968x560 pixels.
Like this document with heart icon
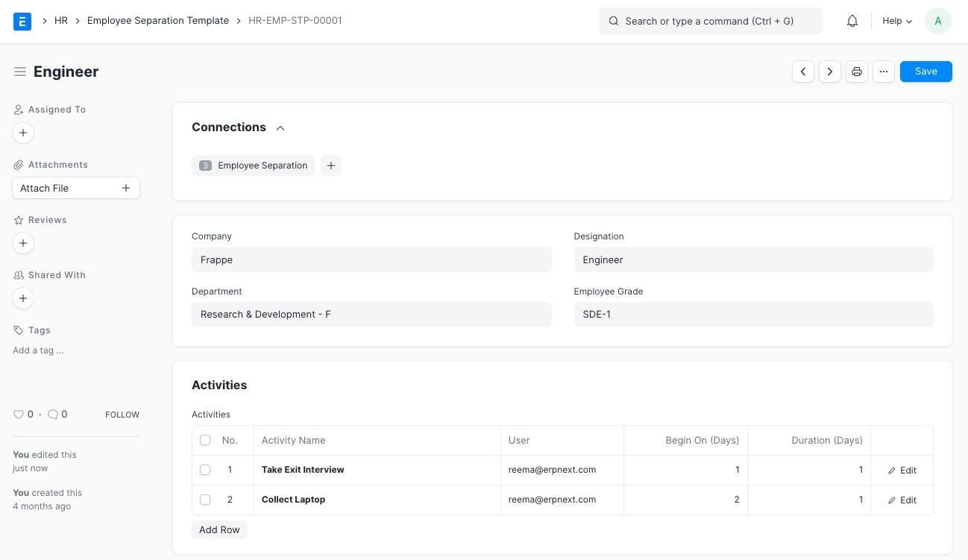click(19, 415)
